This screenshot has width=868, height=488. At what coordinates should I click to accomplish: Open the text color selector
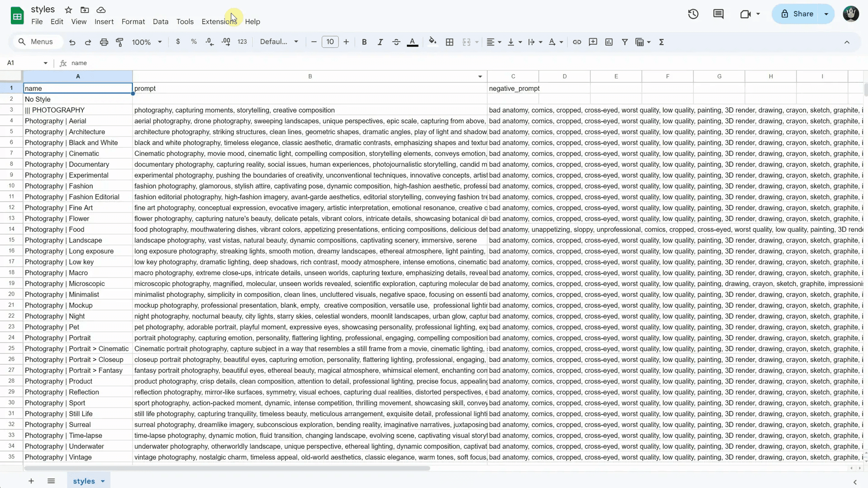point(412,42)
